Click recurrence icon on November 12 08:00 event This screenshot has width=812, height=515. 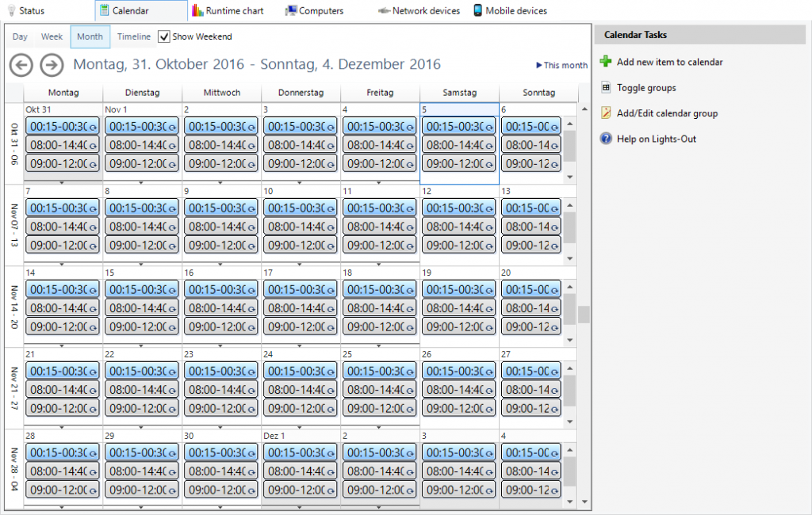488,227
